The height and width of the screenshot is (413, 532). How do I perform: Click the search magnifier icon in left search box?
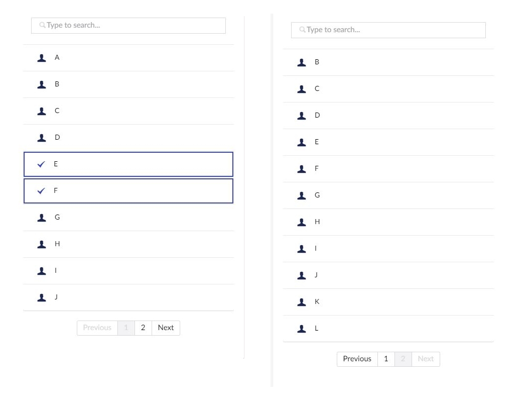(x=42, y=25)
